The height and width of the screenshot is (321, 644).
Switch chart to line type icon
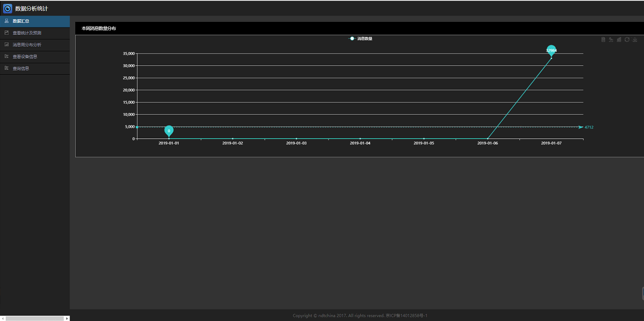tap(611, 39)
